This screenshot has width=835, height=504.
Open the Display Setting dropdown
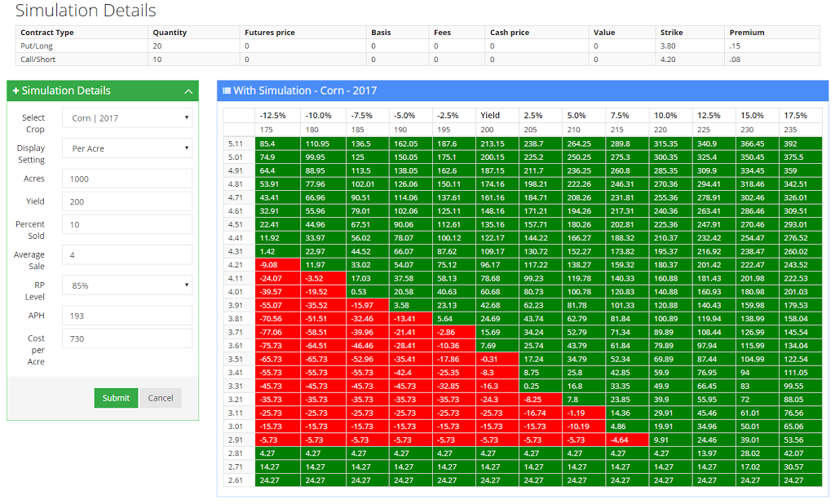(127, 148)
